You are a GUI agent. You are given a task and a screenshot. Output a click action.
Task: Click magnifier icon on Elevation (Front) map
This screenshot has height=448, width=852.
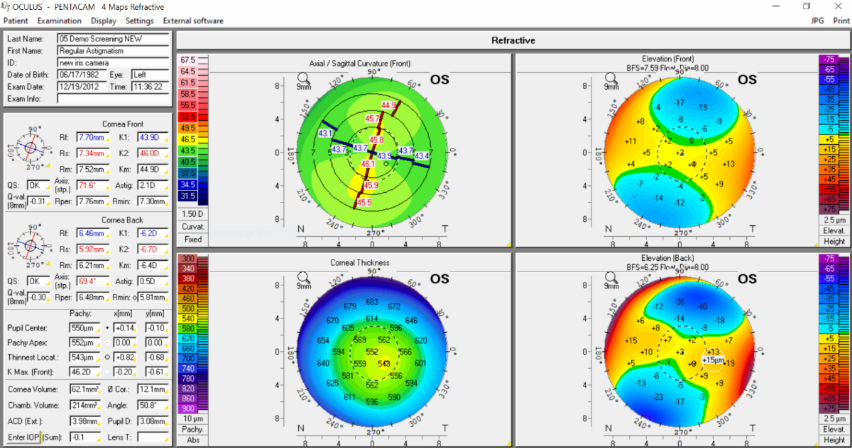(x=611, y=79)
